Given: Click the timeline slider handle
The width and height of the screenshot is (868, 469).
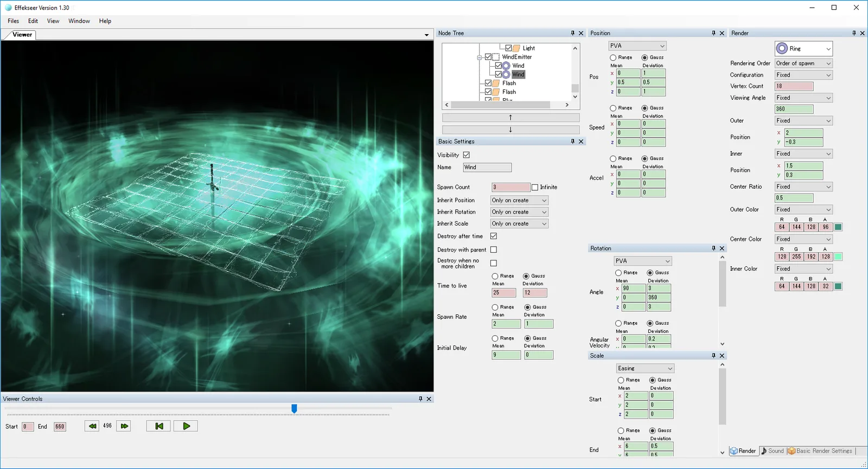Looking at the screenshot, I should pos(294,408).
